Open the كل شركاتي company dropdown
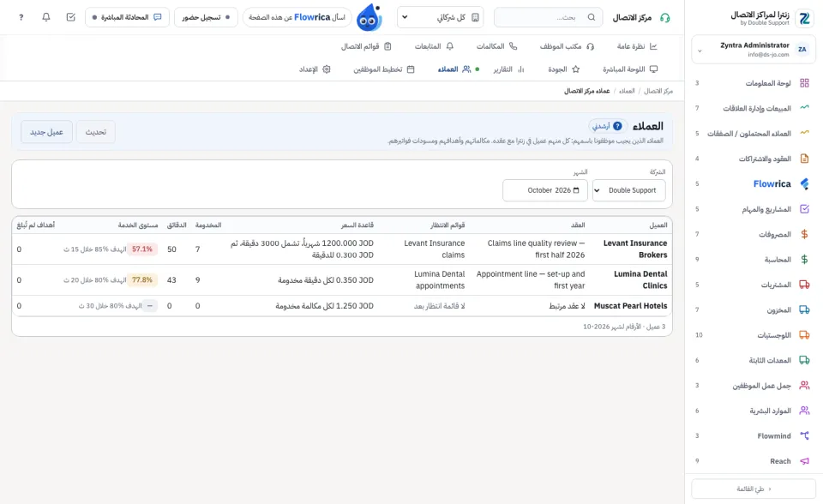823x504 pixels. click(440, 17)
